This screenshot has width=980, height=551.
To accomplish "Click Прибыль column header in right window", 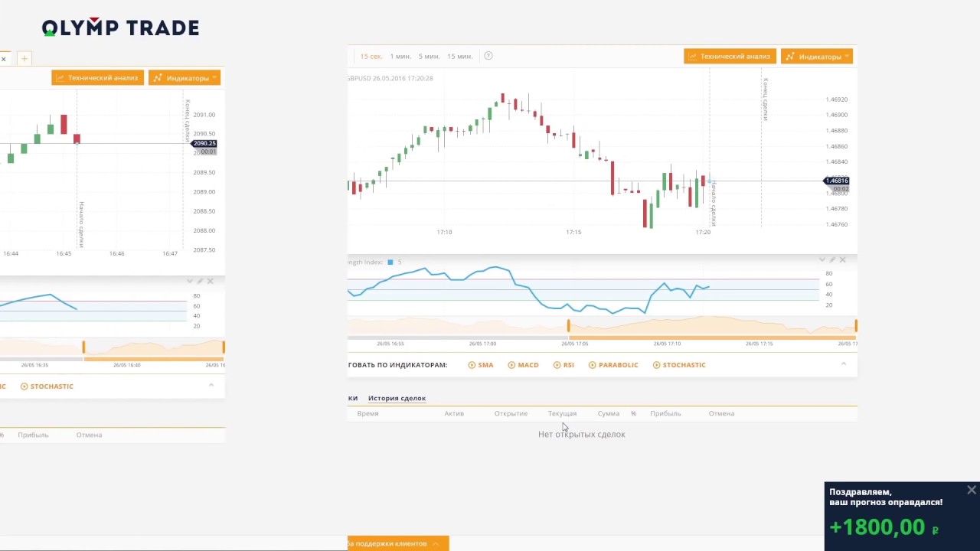I will (x=665, y=413).
